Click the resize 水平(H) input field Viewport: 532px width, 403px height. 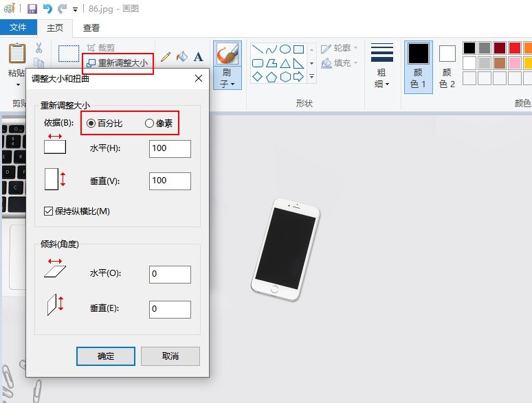(x=170, y=149)
